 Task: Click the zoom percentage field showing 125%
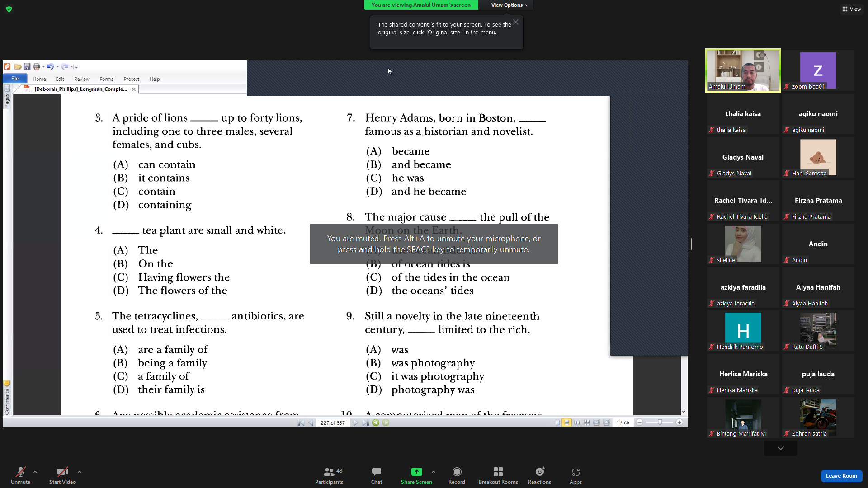click(x=623, y=423)
